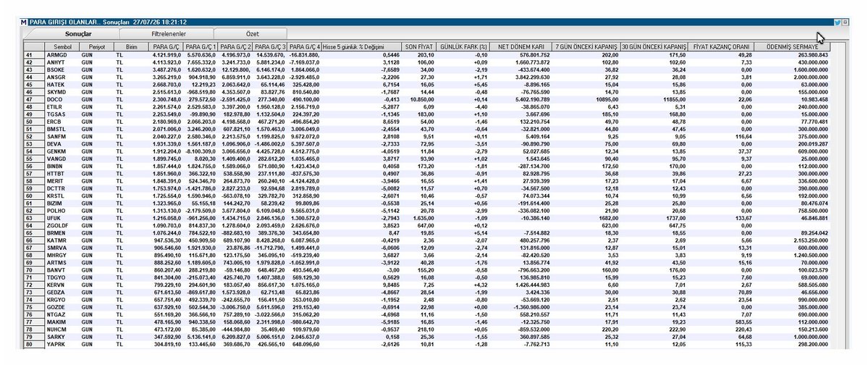Select the HTTBT symbol cell
The height and width of the screenshot is (365, 868).
[x=62, y=173]
